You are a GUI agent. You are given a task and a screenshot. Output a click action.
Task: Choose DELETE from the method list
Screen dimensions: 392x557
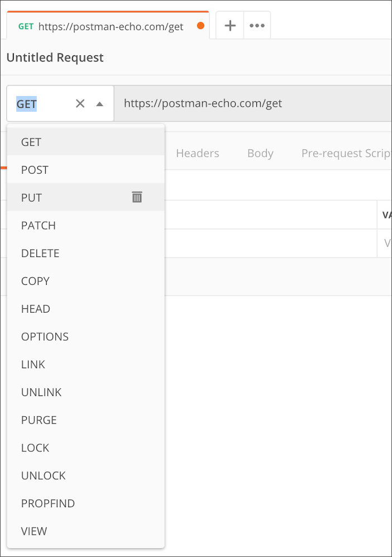tap(85, 253)
